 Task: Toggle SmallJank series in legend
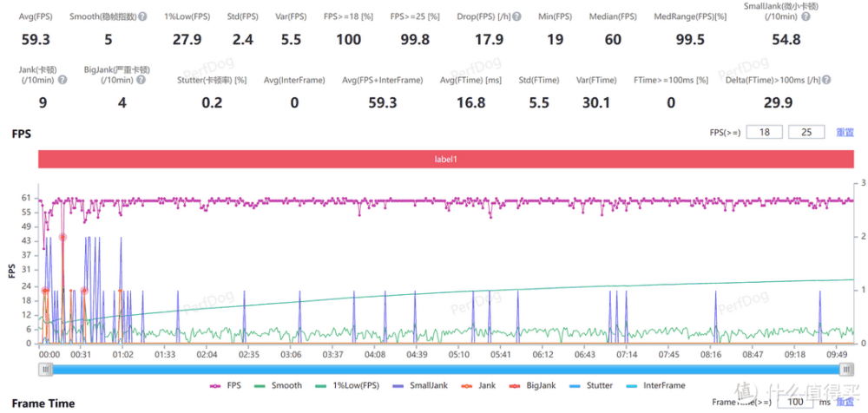(x=420, y=385)
